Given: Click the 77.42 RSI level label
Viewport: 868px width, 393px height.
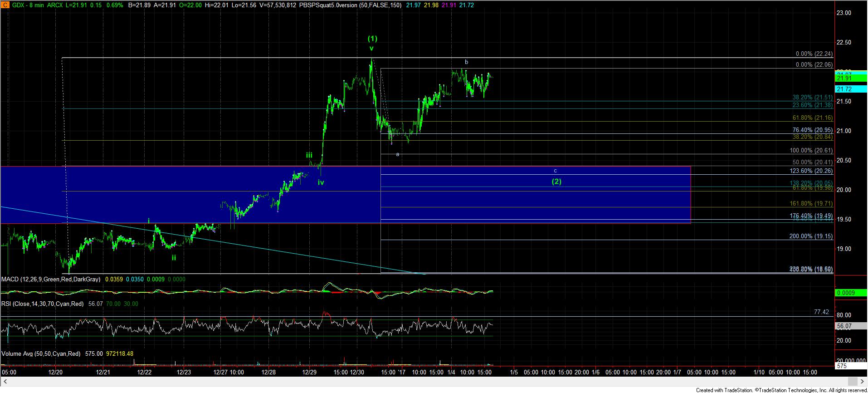Looking at the screenshot, I should 821,312.
